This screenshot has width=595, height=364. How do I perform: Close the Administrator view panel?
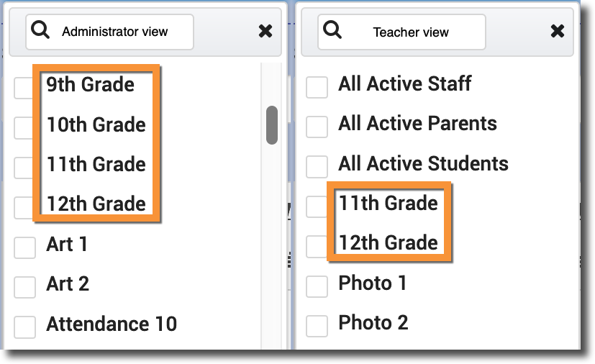(265, 31)
